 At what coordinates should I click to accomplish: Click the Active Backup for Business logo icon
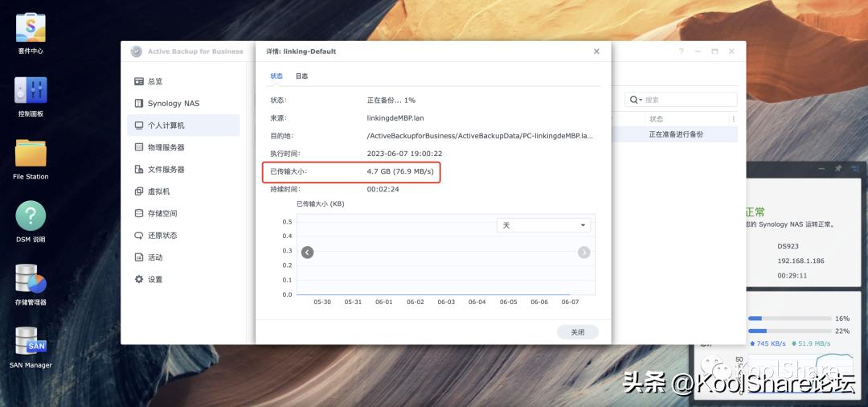coord(136,51)
